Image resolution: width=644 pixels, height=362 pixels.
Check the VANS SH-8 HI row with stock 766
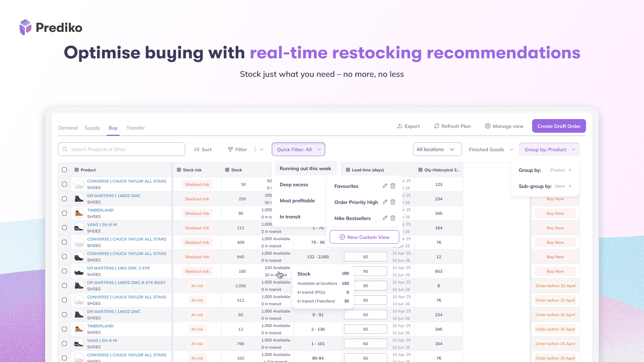[64, 343]
